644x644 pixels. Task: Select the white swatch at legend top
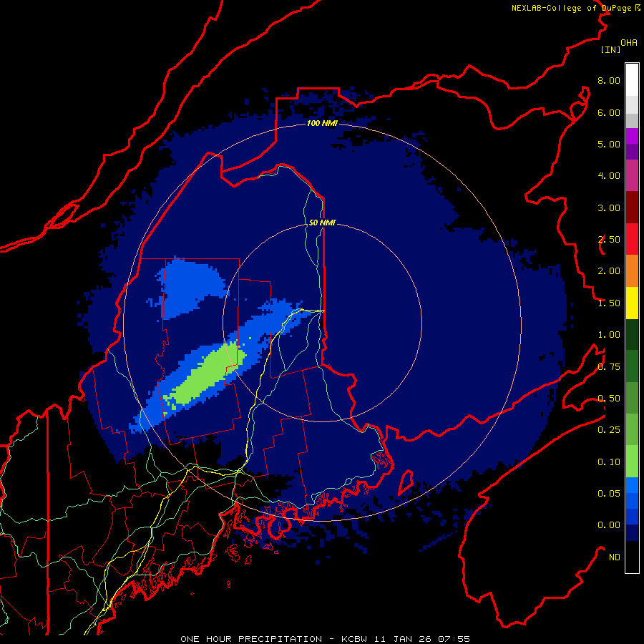point(632,79)
